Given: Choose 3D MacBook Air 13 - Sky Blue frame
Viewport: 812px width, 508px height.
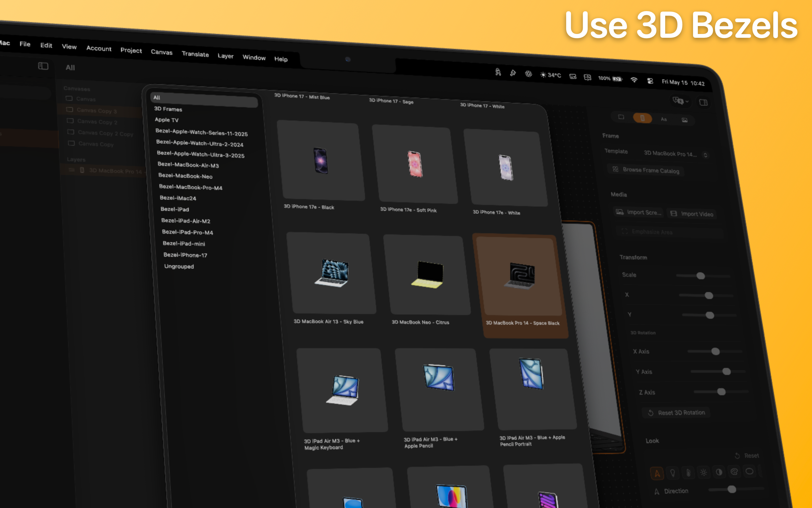Looking at the screenshot, I should coord(331,273).
